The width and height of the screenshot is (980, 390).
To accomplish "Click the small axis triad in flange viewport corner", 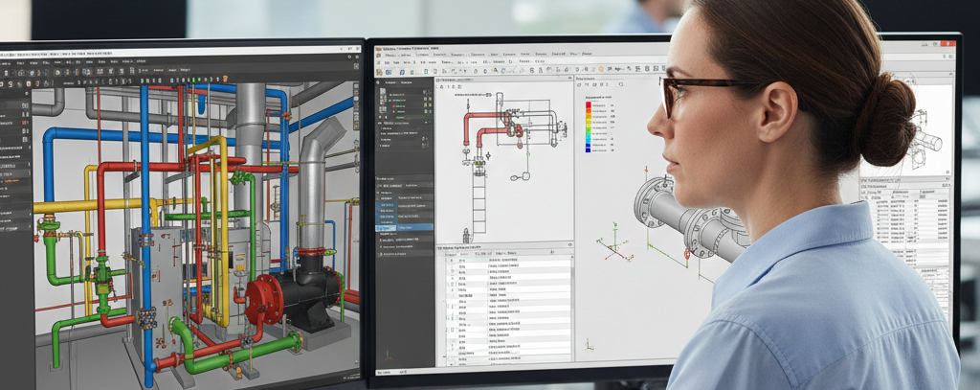I will coord(589,344).
